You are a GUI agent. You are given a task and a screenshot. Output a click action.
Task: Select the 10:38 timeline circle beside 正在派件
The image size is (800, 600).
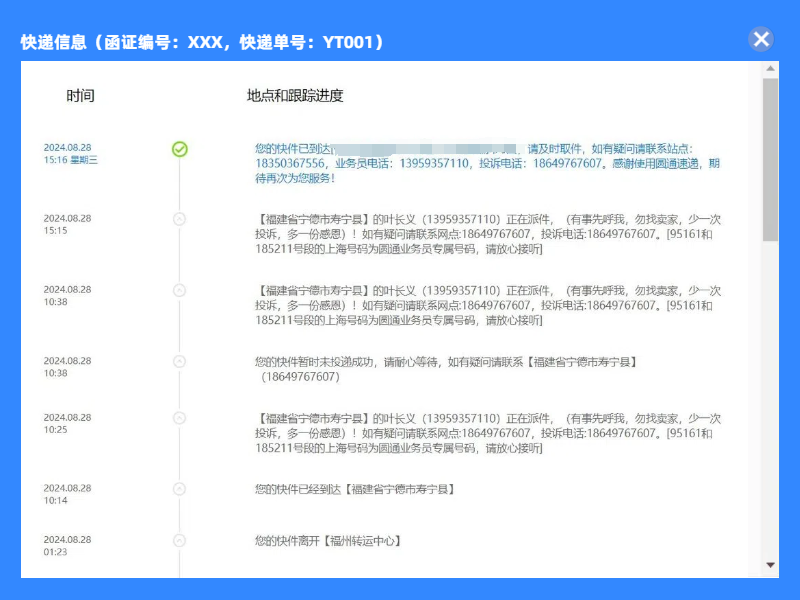[x=179, y=291]
